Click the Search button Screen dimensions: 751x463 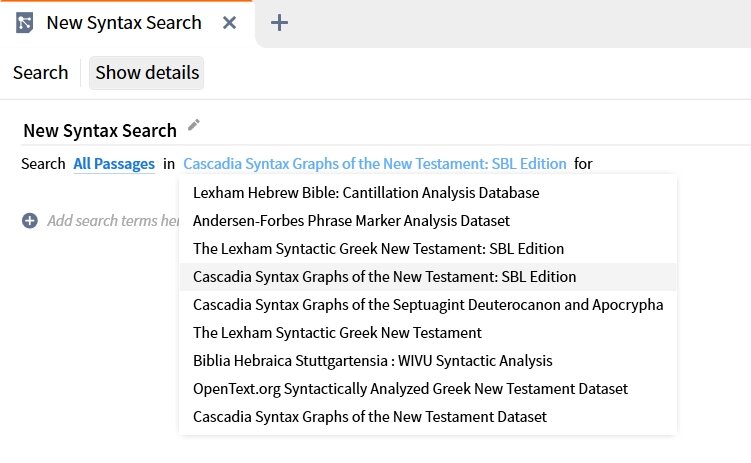click(41, 73)
